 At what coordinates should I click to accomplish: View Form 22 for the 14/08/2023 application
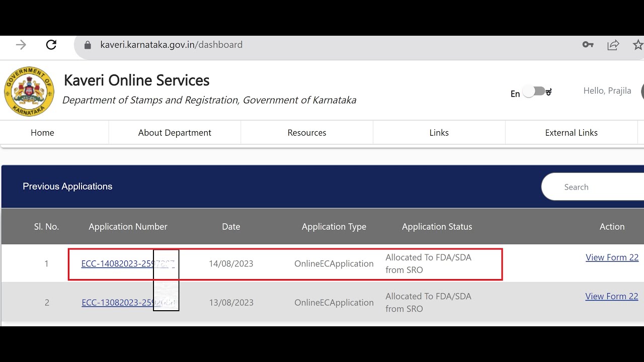pos(612,257)
